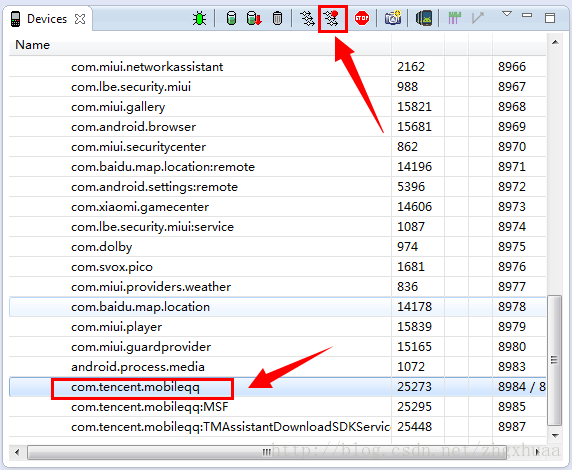The width and height of the screenshot is (572, 470).
Task: Click the Update Threads icon
Action: point(307,18)
